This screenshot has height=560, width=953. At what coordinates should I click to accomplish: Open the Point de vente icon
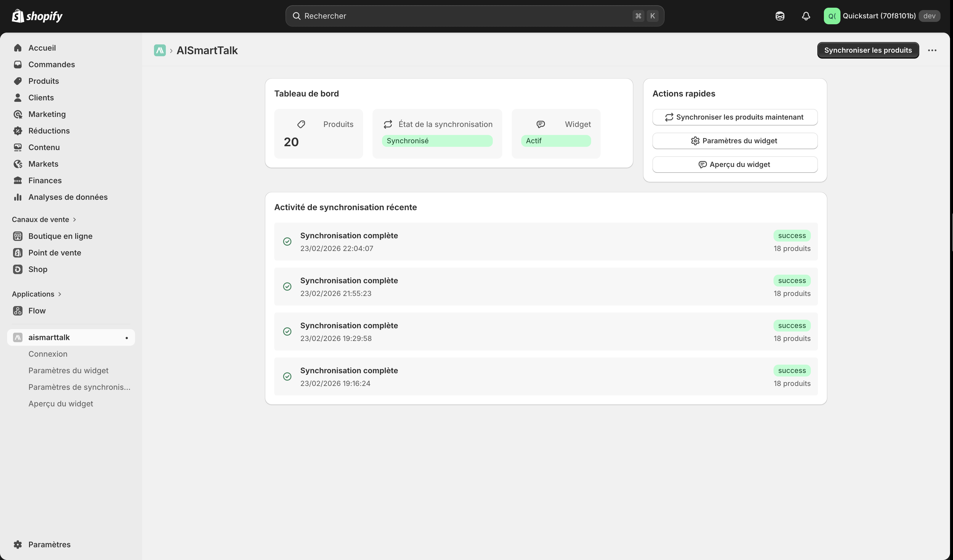pyautogui.click(x=17, y=252)
